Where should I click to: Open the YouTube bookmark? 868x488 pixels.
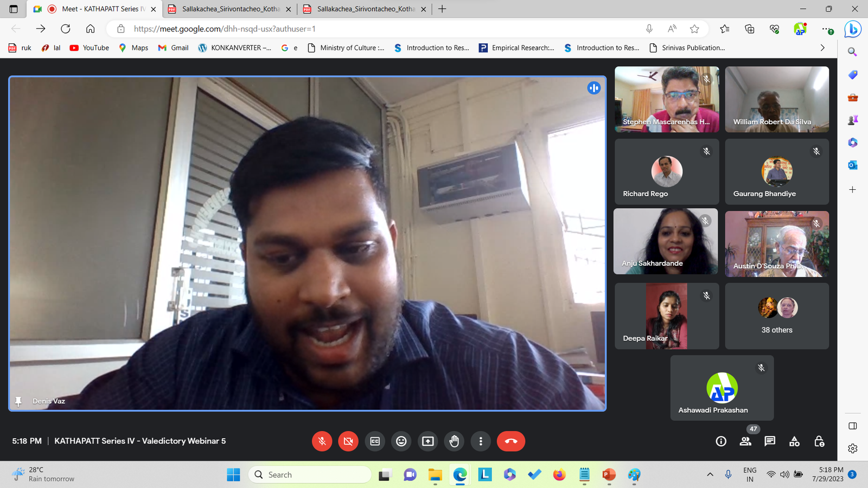(x=90, y=48)
